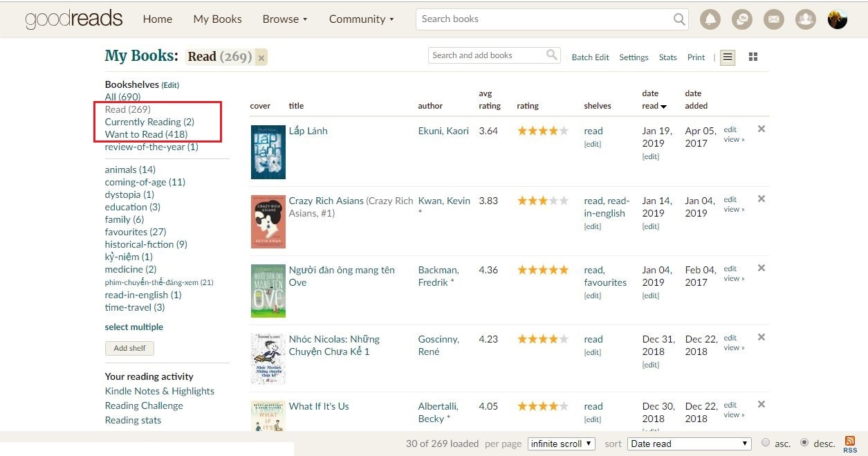Viewport: 868px width, 456px height.
Task: Remove Crazy Rich Asians from shelves
Action: pyautogui.click(x=761, y=199)
